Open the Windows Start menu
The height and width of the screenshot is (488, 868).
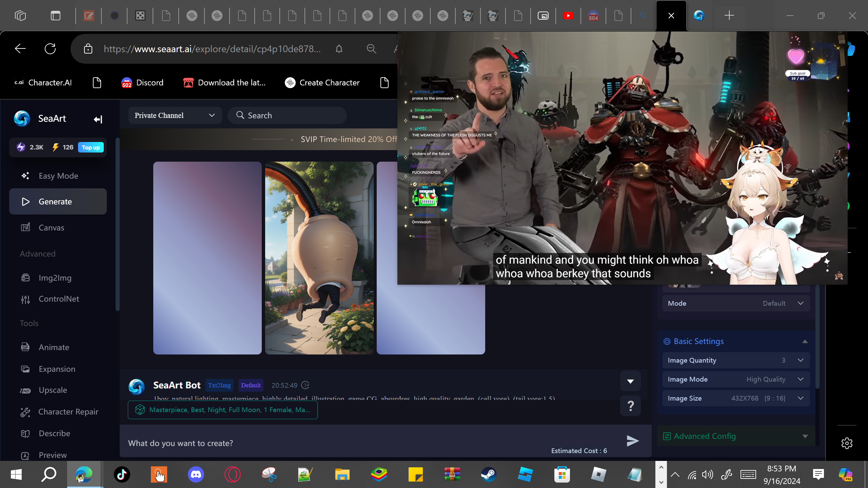pyautogui.click(x=16, y=474)
